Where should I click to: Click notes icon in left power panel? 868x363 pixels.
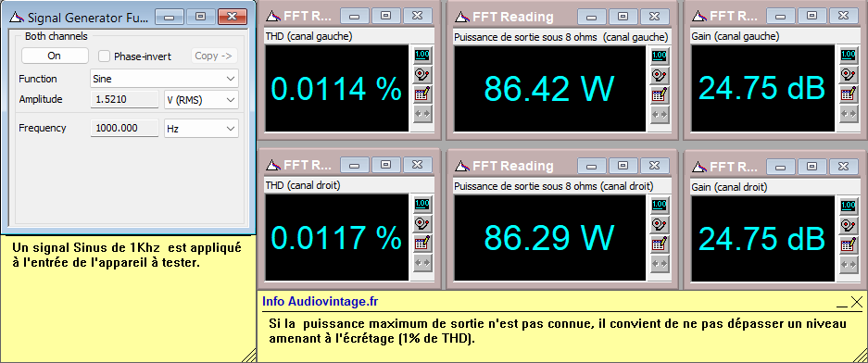659,94
